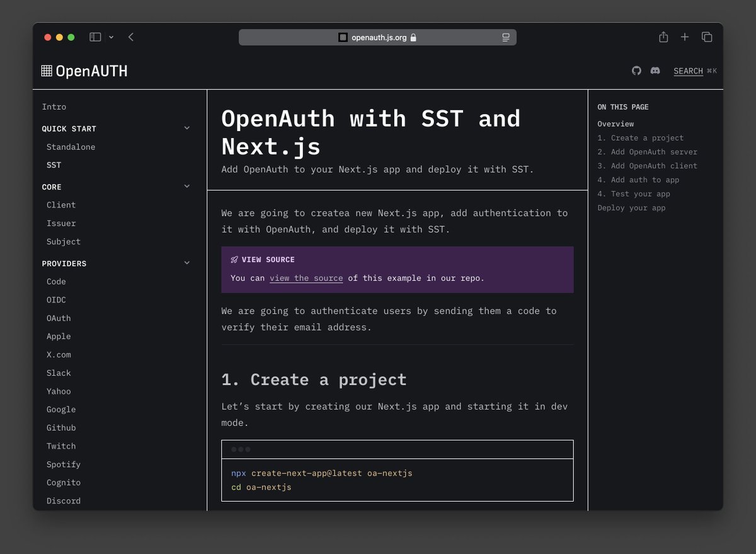Open a new tab with plus icon
The image size is (756, 554).
(x=685, y=37)
